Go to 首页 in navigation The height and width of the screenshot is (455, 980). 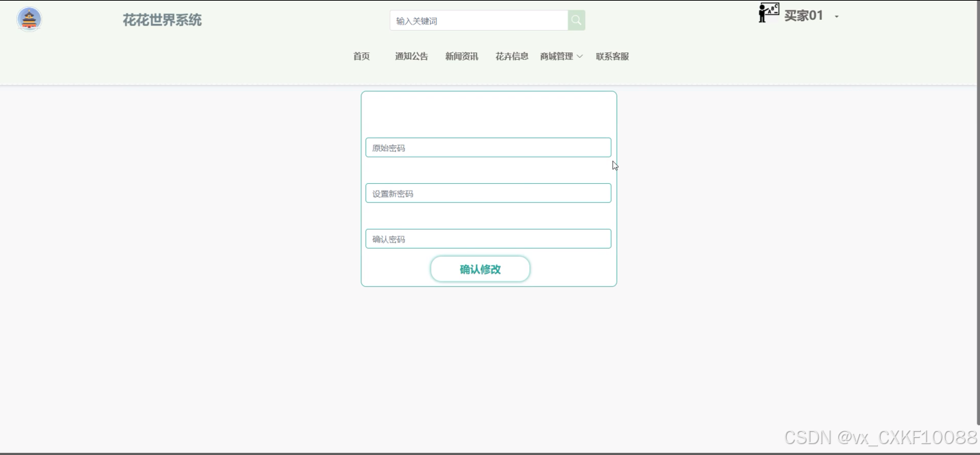[x=361, y=57]
